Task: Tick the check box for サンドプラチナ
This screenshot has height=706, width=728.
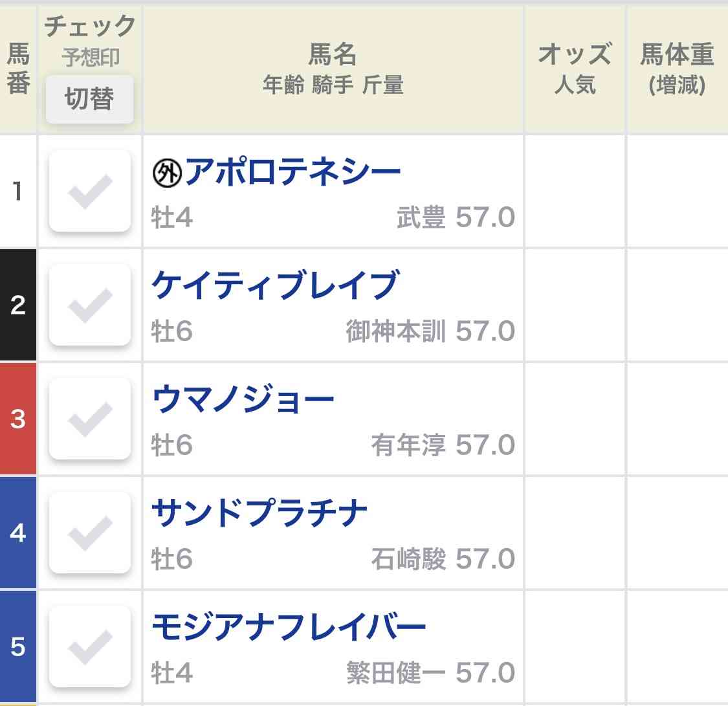Action: click(x=89, y=533)
